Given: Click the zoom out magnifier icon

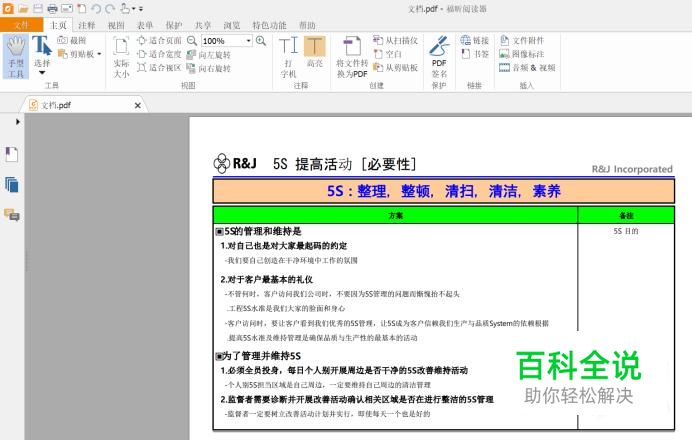Looking at the screenshot, I should pos(192,41).
